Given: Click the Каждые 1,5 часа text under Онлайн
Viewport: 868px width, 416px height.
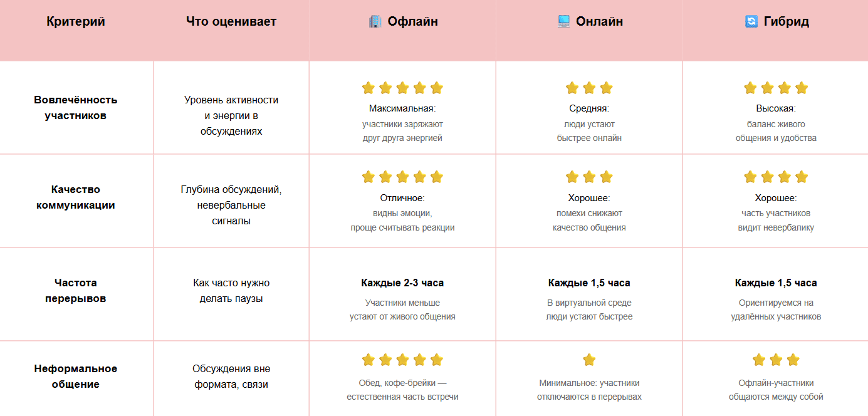Looking at the screenshot, I should coord(589,283).
